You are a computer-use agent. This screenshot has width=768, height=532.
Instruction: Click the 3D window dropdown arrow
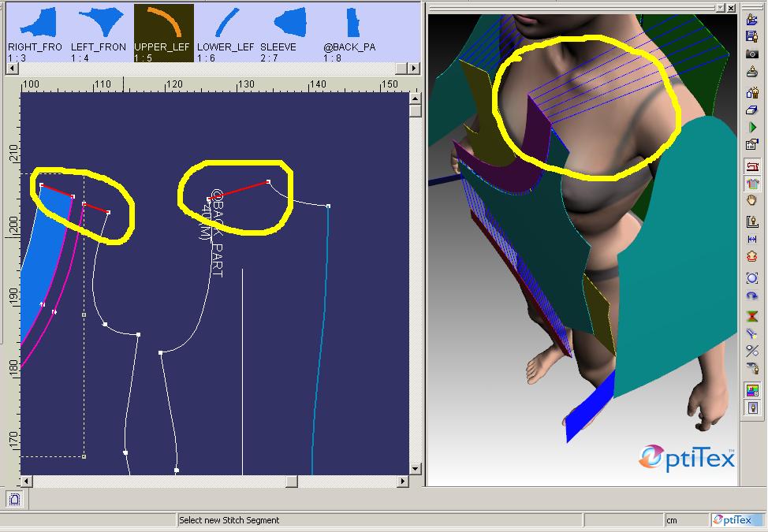click(x=721, y=8)
